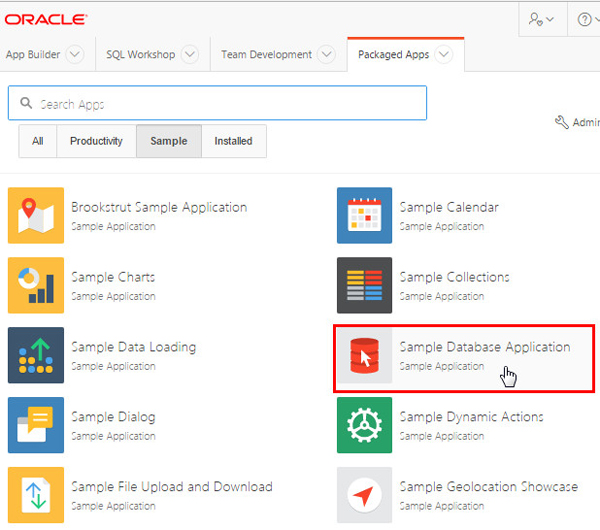Click the Sample Database Application title link

click(x=484, y=347)
